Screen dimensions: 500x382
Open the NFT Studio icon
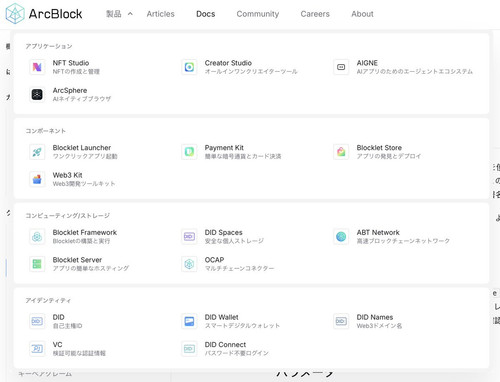(x=37, y=67)
